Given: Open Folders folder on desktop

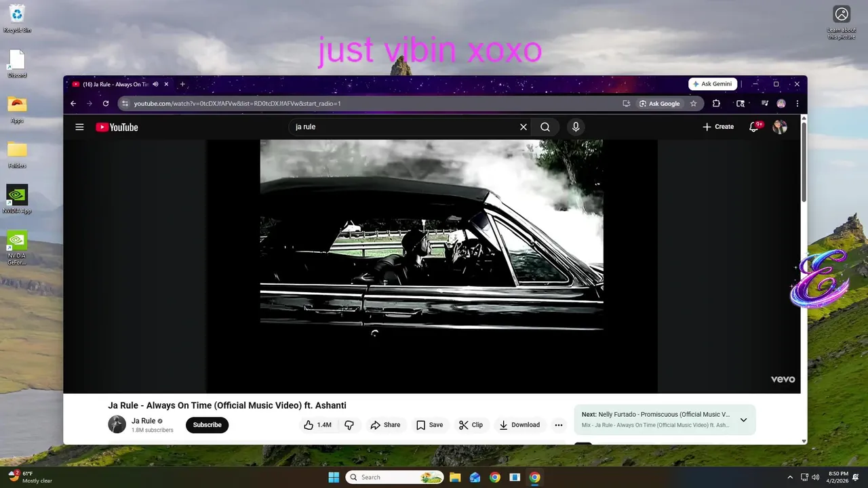Looking at the screenshot, I should pyautogui.click(x=17, y=154).
